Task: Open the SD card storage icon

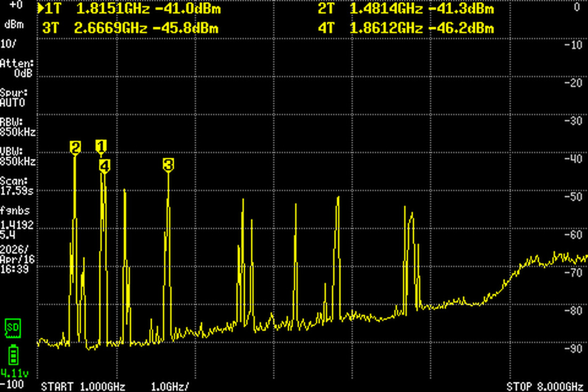Action: click(13, 329)
